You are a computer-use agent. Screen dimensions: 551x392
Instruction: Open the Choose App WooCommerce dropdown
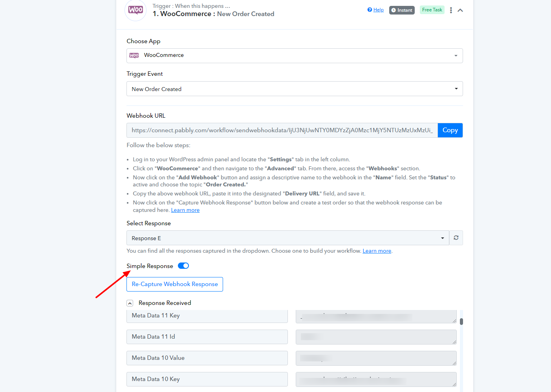295,56
